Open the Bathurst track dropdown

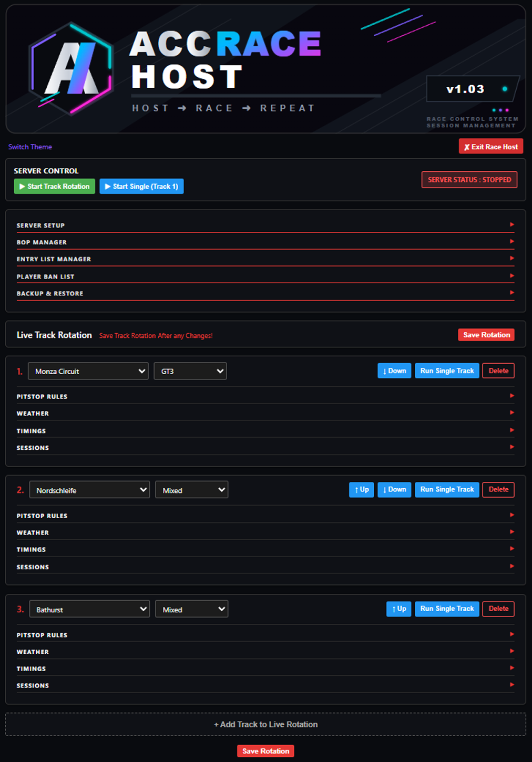click(89, 609)
